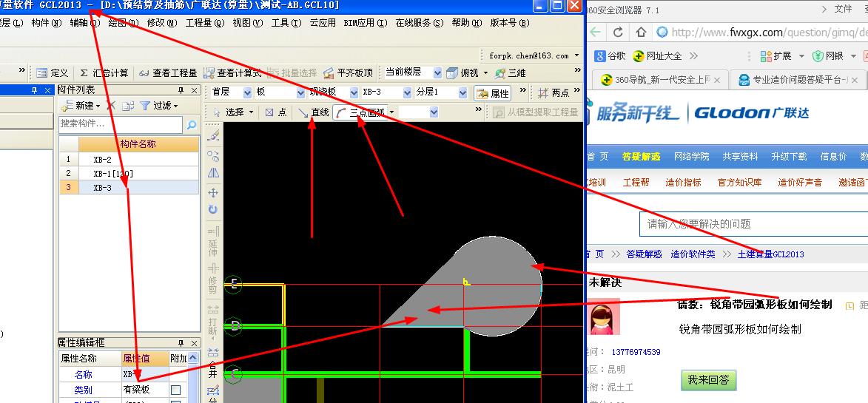
Task: Expand the 俯视 view arrow
Action: coord(486,73)
